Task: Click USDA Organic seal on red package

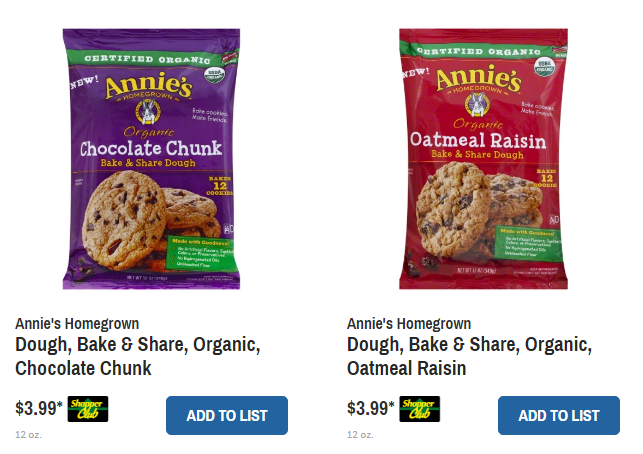Action: pyautogui.click(x=545, y=67)
